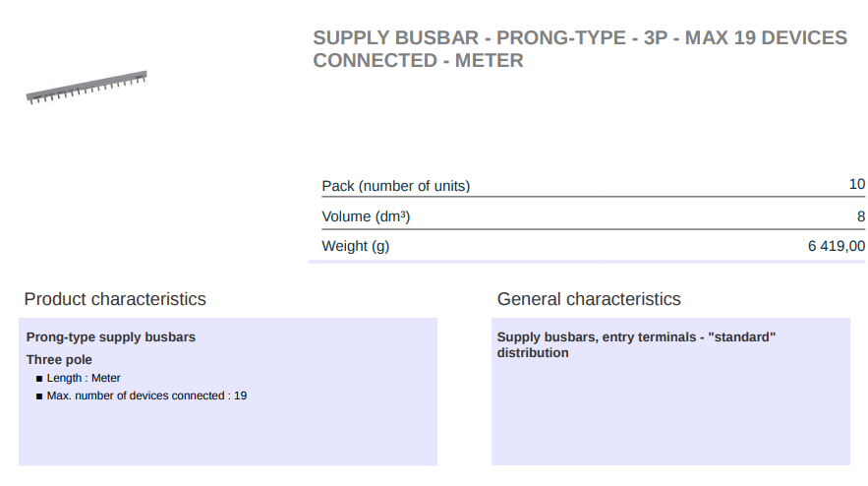Click the pack quantity value 10
The image size is (868, 486).
[x=856, y=185]
